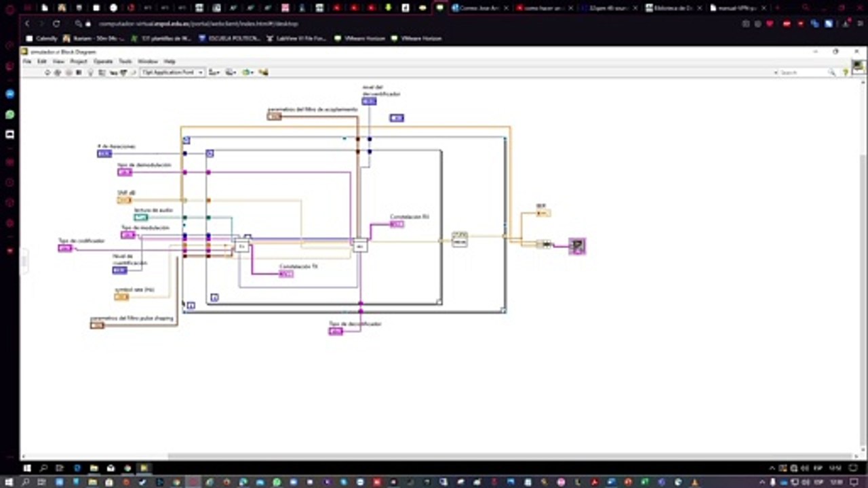Select the '# de iteraciones' terminal
This screenshot has width=868, height=488.
tap(104, 154)
